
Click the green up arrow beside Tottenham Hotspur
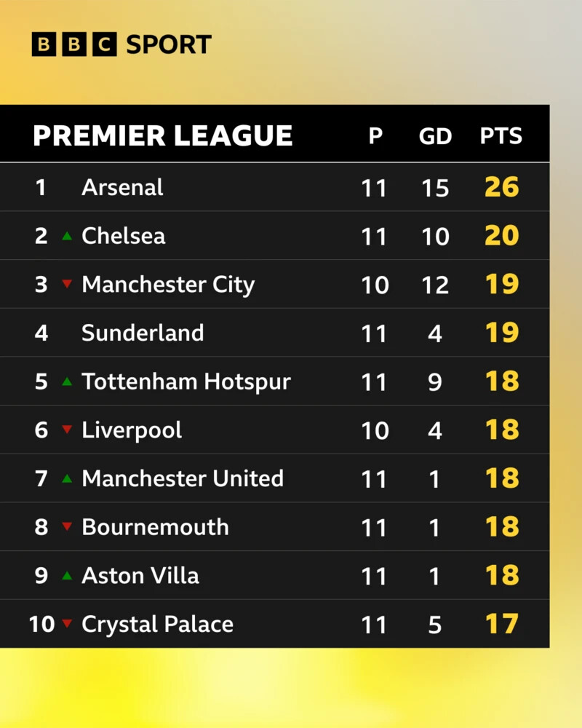(67, 381)
